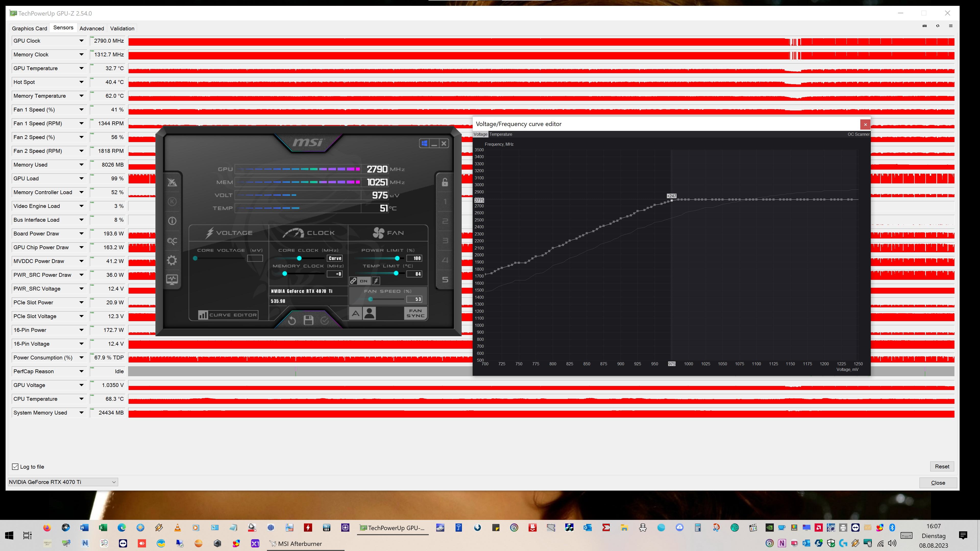This screenshot has width=980, height=551.
Task: Switch to the Validation tab
Action: [x=122, y=29]
